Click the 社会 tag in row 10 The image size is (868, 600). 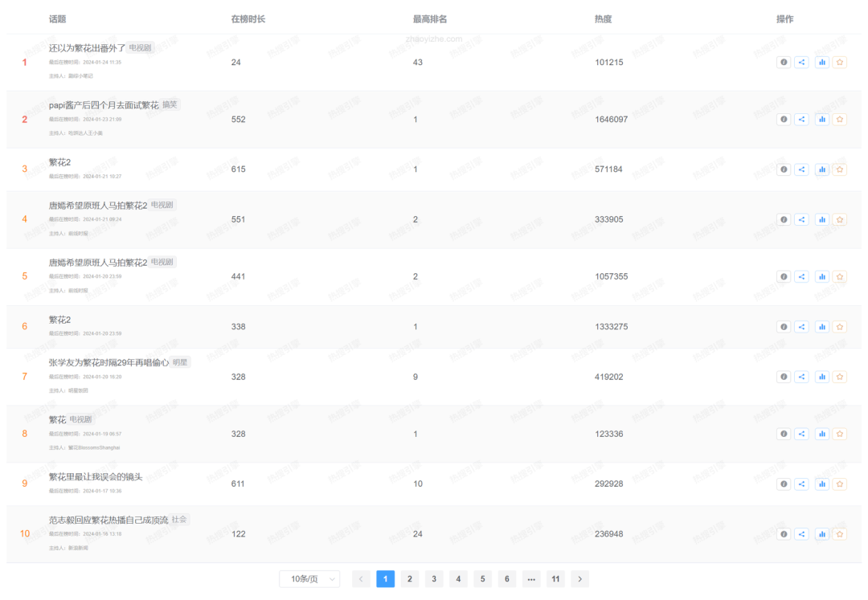tap(179, 520)
